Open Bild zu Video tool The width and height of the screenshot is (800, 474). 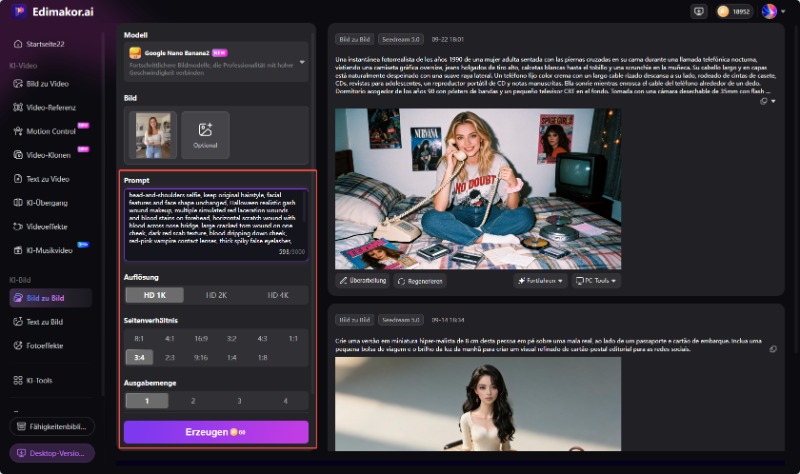[41, 84]
